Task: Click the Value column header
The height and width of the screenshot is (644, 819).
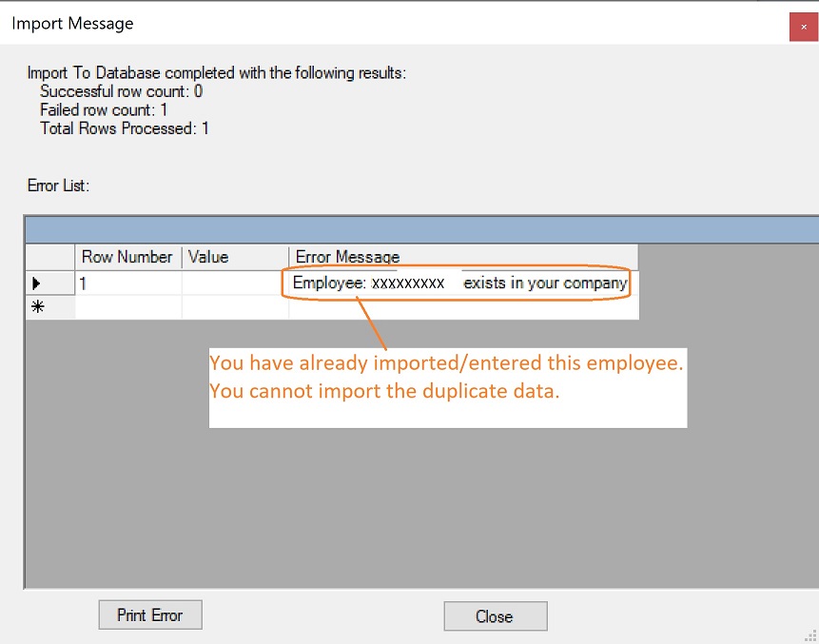Action: [x=234, y=257]
